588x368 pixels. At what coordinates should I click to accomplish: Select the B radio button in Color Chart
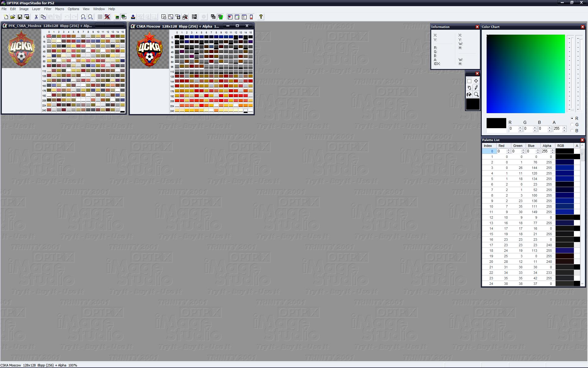(572, 131)
